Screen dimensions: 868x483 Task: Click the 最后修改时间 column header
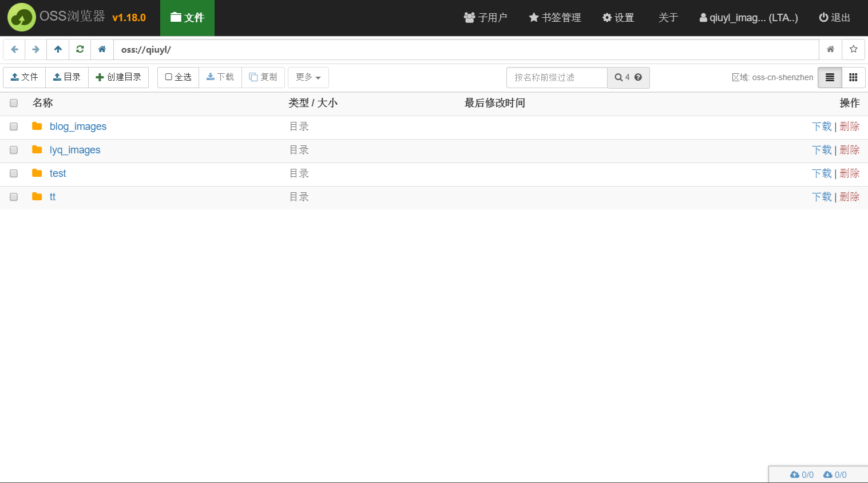495,103
